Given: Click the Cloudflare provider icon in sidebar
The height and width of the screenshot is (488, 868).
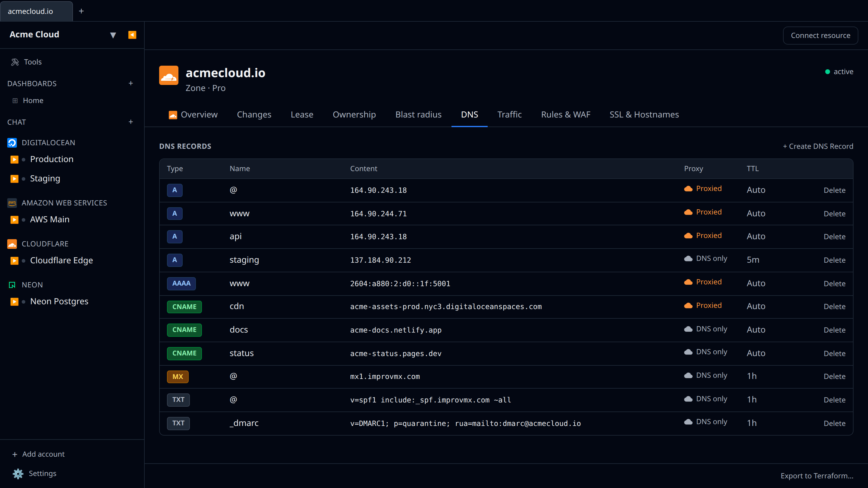Looking at the screenshot, I should pos(12,244).
